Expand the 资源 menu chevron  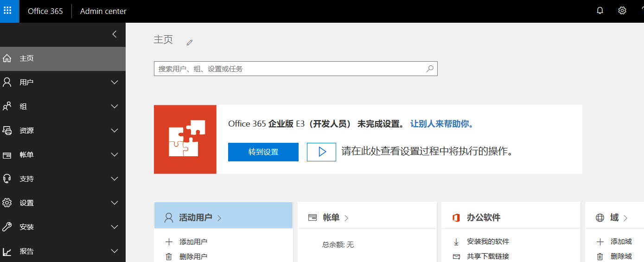[115, 131]
